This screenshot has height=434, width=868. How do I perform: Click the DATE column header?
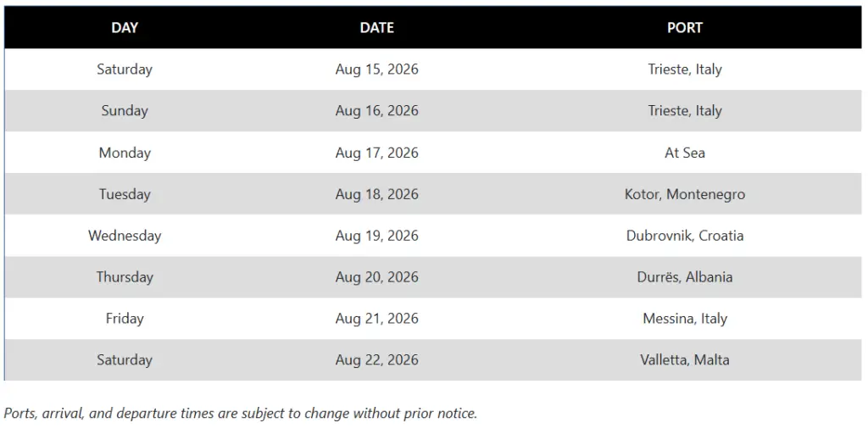pos(377,28)
